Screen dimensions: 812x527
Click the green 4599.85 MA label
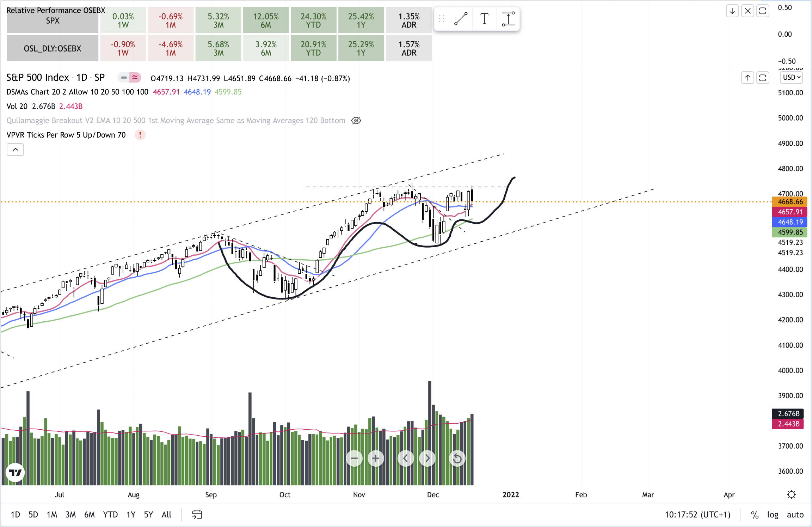pos(790,232)
